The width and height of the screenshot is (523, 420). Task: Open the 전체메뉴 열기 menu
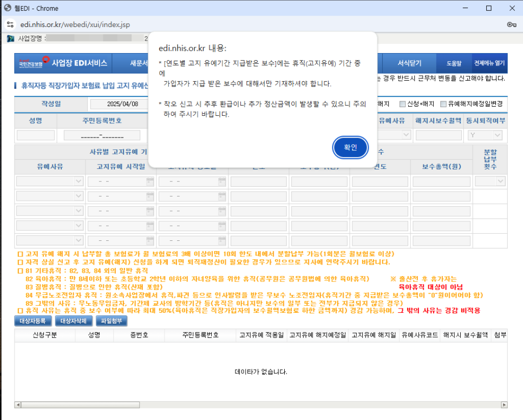click(488, 63)
